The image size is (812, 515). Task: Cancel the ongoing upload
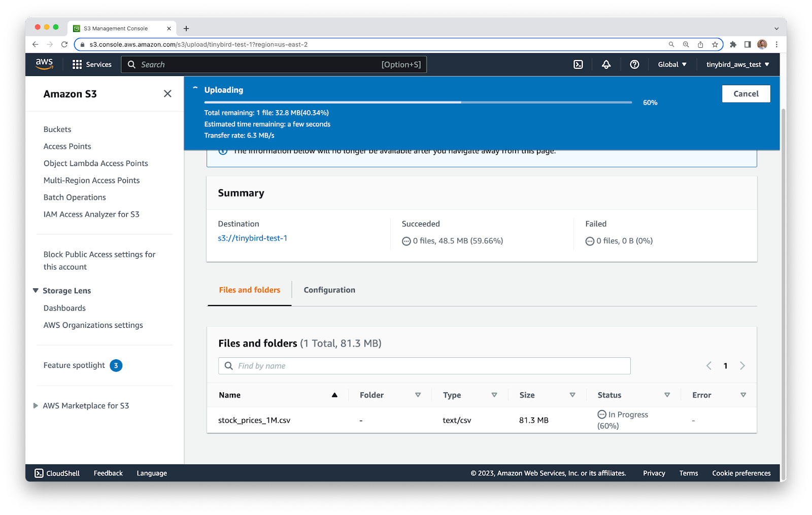pyautogui.click(x=746, y=94)
